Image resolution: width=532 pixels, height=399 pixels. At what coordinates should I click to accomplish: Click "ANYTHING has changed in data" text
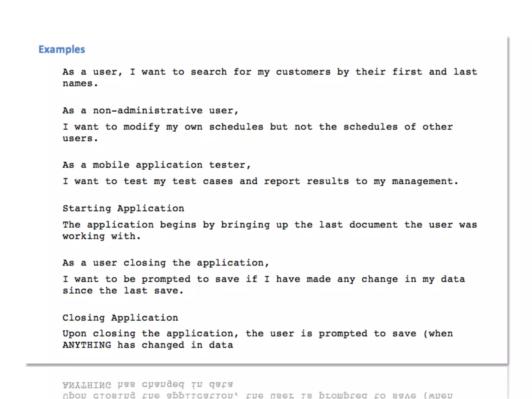148,345
